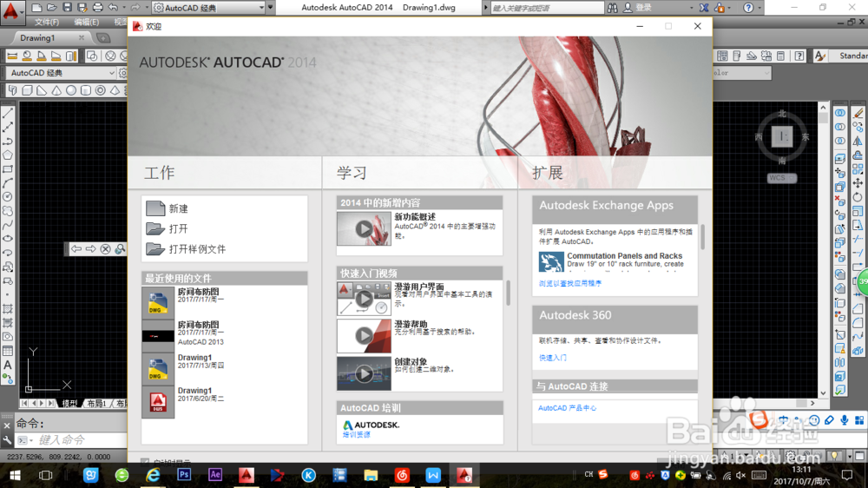Play the 漫游帮助 video thumbnail
The image size is (868, 488).
point(364,336)
